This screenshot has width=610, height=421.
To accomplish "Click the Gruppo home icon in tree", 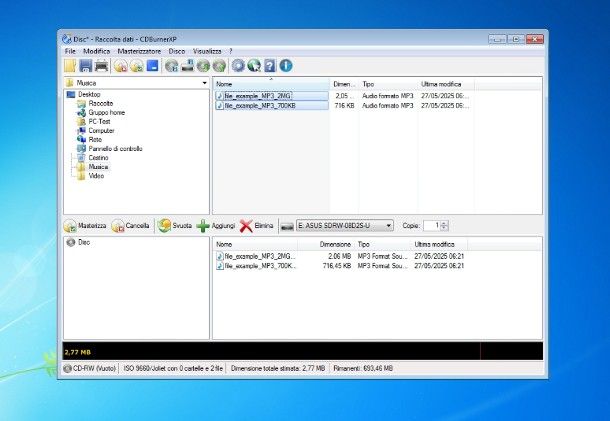I will tap(81, 112).
